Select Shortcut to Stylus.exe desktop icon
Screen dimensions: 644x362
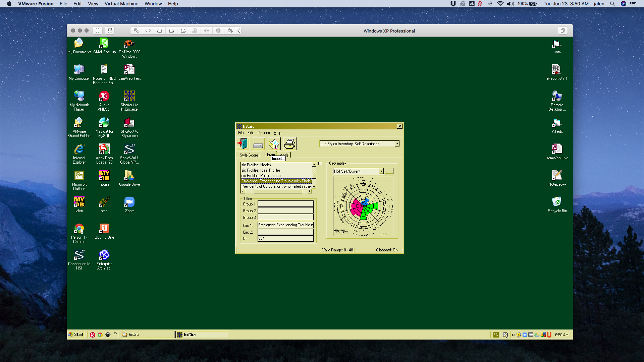[x=129, y=127]
